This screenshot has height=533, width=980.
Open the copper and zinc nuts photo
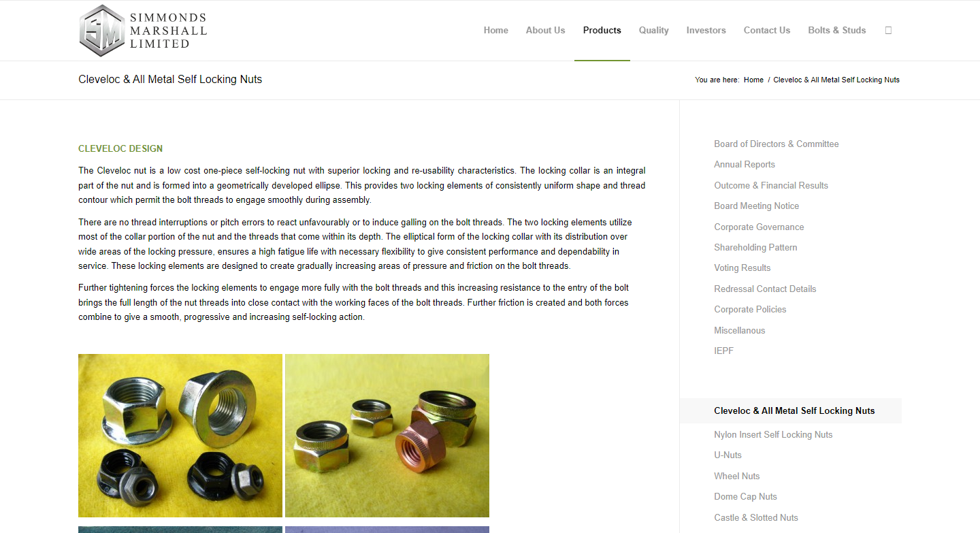coord(387,436)
